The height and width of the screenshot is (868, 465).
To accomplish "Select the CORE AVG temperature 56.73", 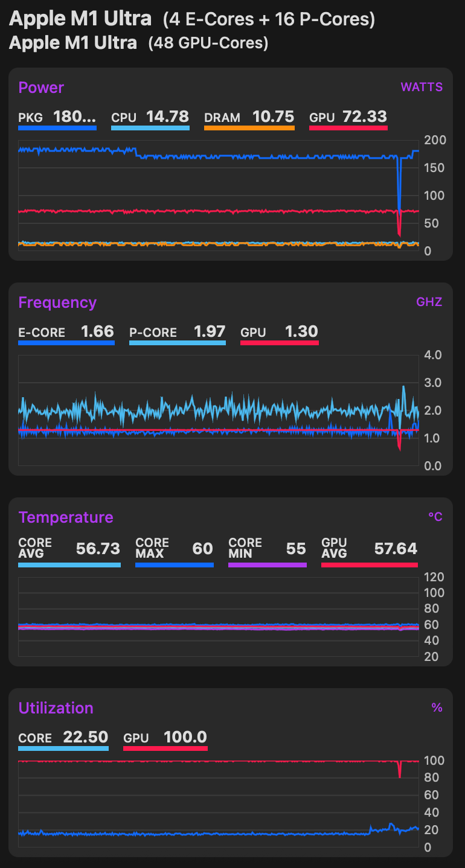I will pyautogui.click(x=98, y=549).
